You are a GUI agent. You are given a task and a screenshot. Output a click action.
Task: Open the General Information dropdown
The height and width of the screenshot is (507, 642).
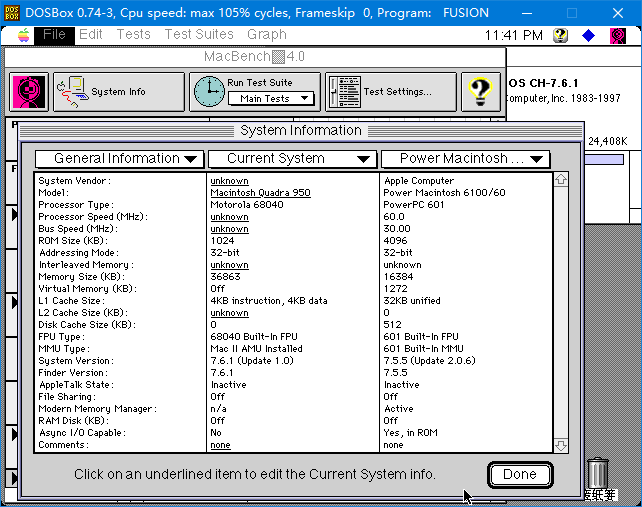click(x=120, y=159)
